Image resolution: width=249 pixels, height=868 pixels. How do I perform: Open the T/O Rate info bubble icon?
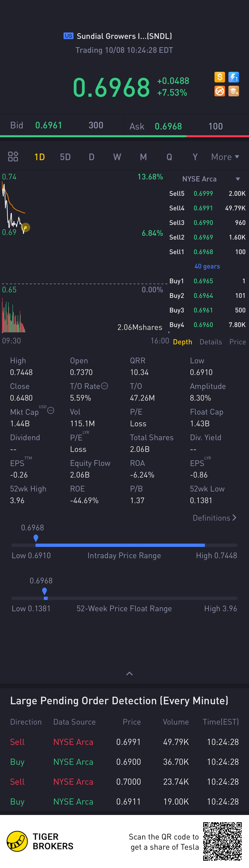(105, 386)
